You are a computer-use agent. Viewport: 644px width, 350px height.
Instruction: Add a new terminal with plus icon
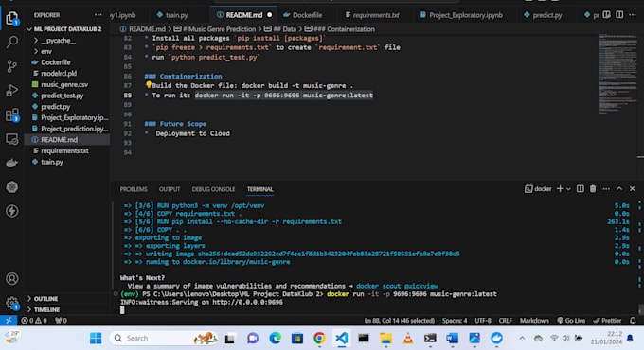[560, 189]
